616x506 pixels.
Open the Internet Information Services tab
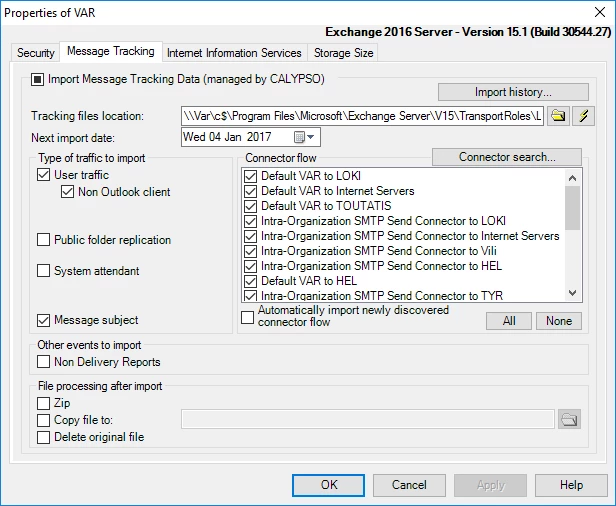click(x=234, y=53)
